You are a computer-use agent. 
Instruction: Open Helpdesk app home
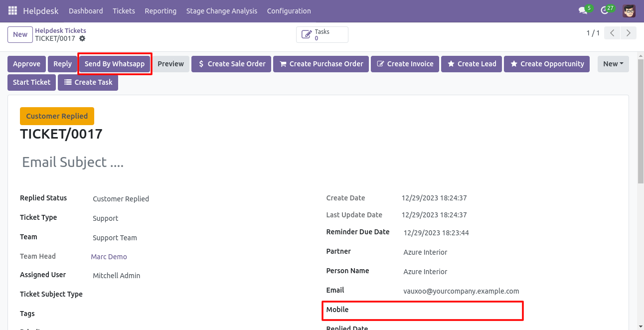[x=40, y=10]
